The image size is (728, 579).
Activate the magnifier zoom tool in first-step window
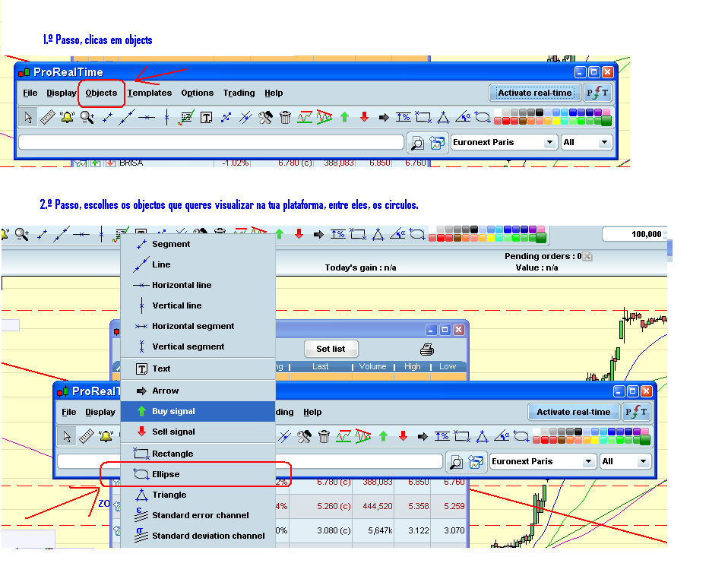87,118
